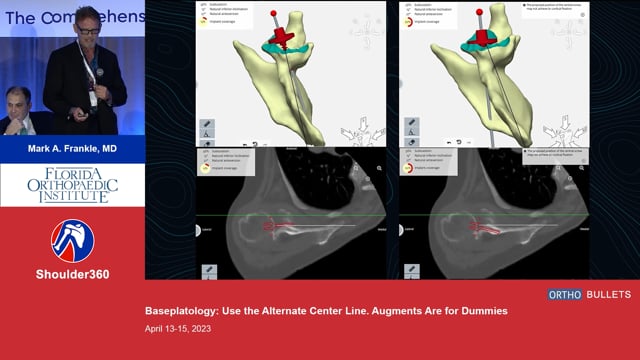
Task: Click the round icon in the top-right warning box
Action: pyautogui.click(x=582, y=15)
